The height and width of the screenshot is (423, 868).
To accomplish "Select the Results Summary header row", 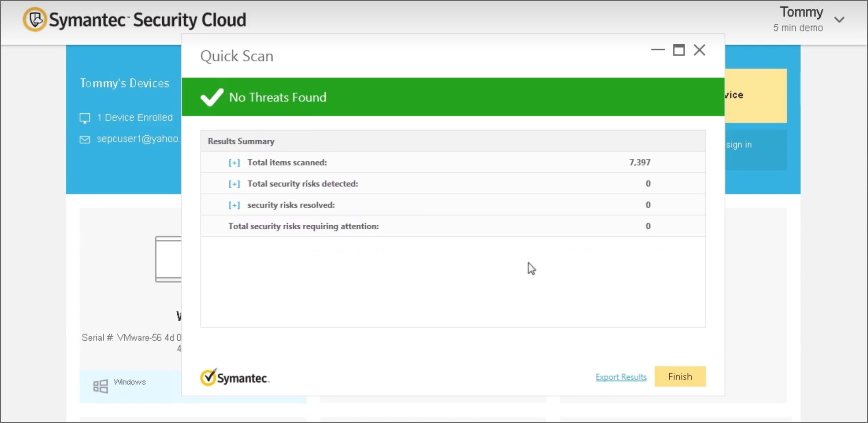I will (x=452, y=141).
